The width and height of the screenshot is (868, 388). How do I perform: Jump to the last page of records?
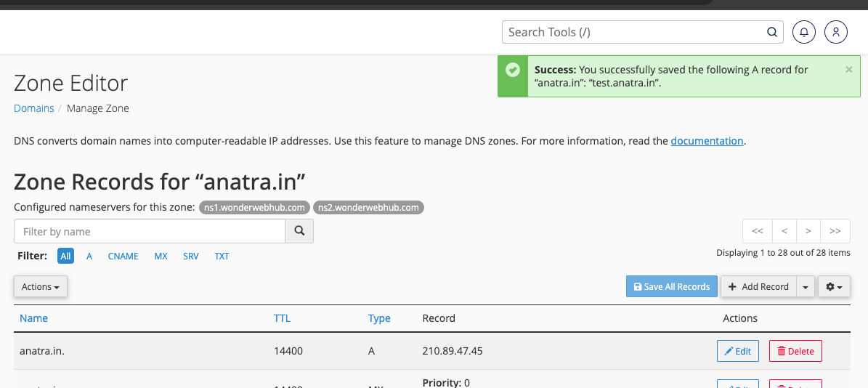835,231
